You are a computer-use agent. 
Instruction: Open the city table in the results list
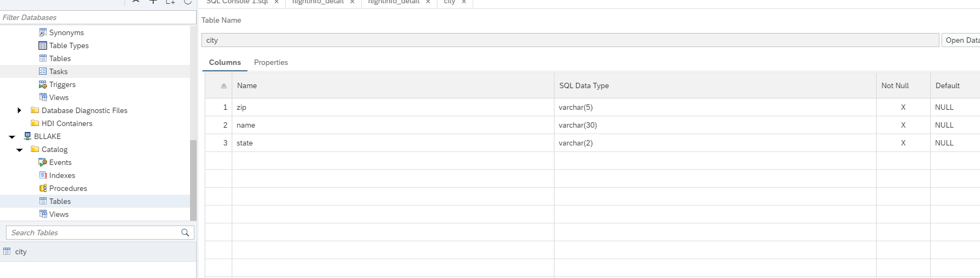[21, 251]
